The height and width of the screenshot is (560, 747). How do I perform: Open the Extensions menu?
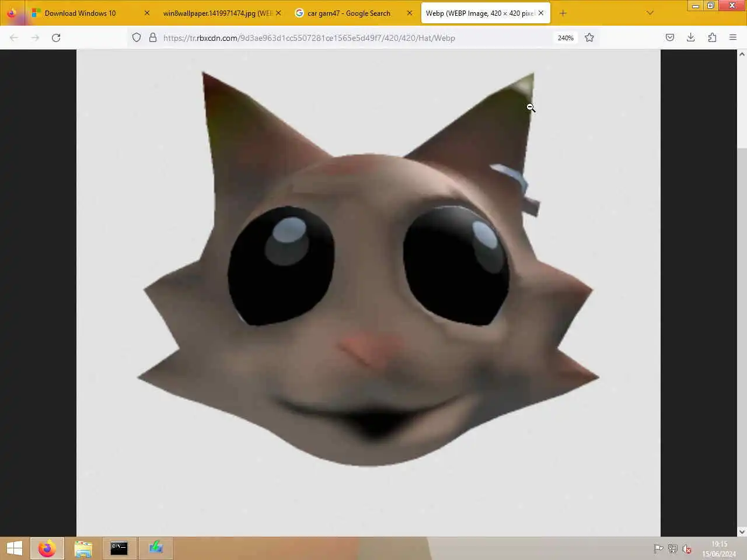coord(712,37)
